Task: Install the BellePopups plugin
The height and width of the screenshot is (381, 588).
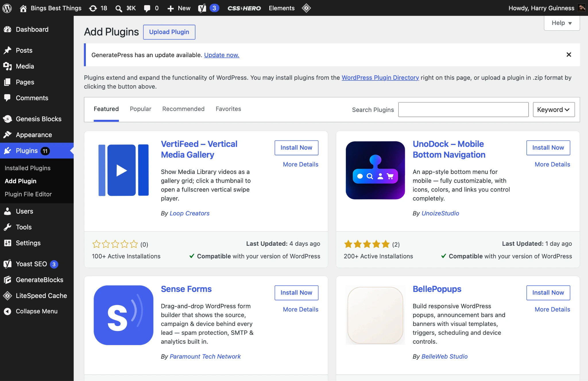Action: (548, 293)
